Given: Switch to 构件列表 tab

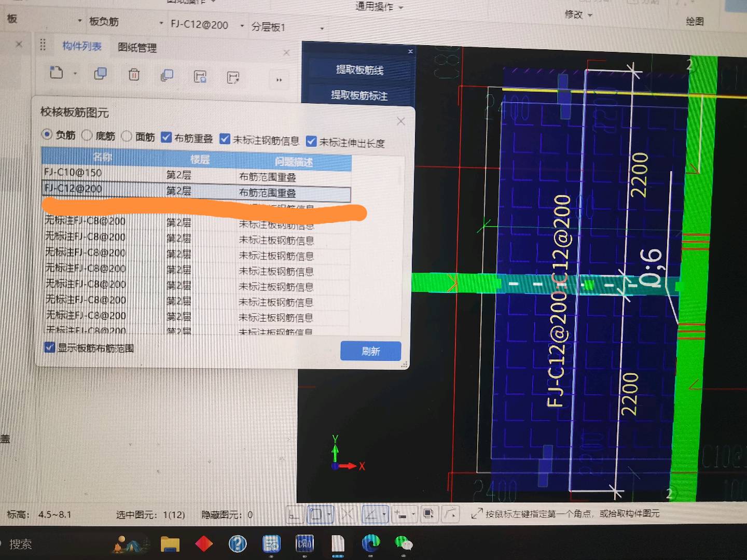Looking at the screenshot, I should (81, 46).
